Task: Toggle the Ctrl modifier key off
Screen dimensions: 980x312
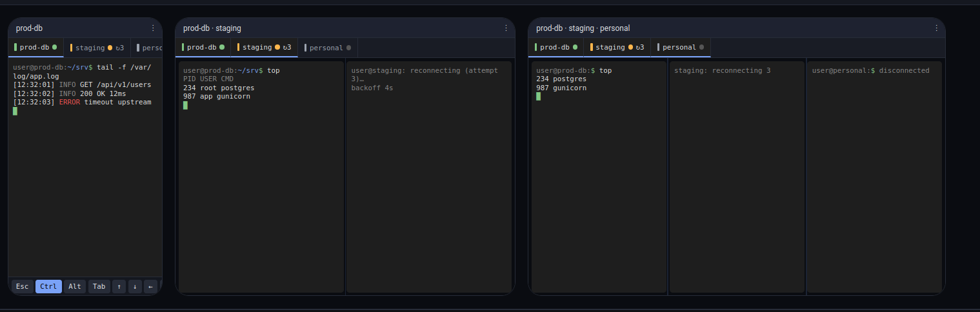Action: [48, 286]
